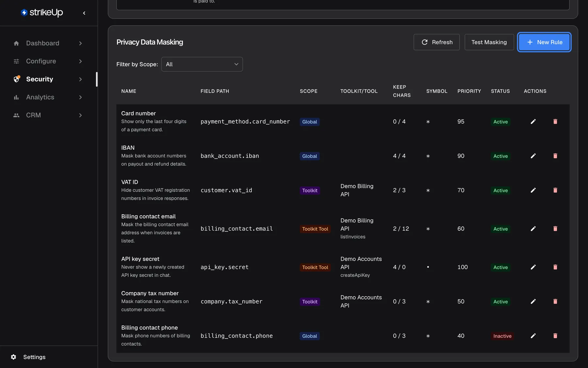Edit the Card number rule
The image size is (588, 368).
point(533,122)
